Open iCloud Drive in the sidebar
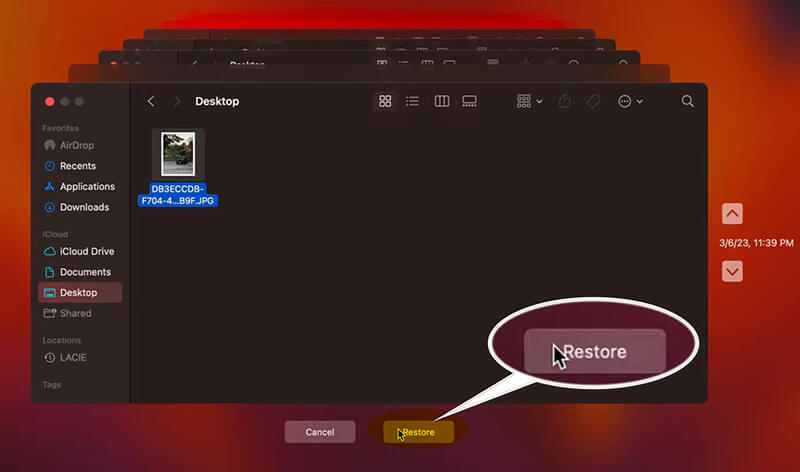Viewport: 800px width, 472px height. point(80,252)
